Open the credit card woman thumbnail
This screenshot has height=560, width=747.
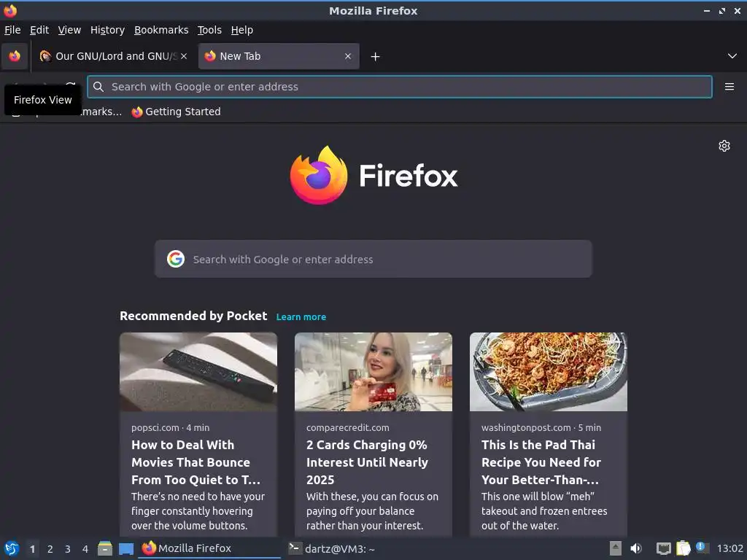(x=373, y=372)
